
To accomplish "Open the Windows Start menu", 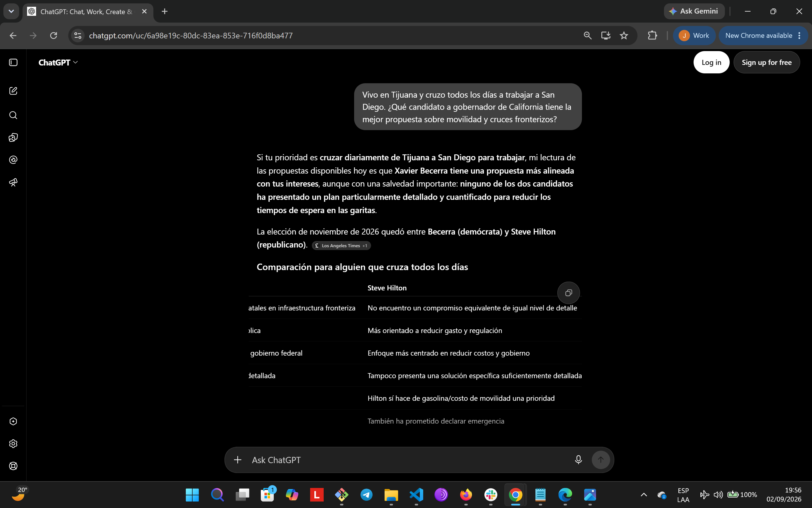I will coord(192,494).
